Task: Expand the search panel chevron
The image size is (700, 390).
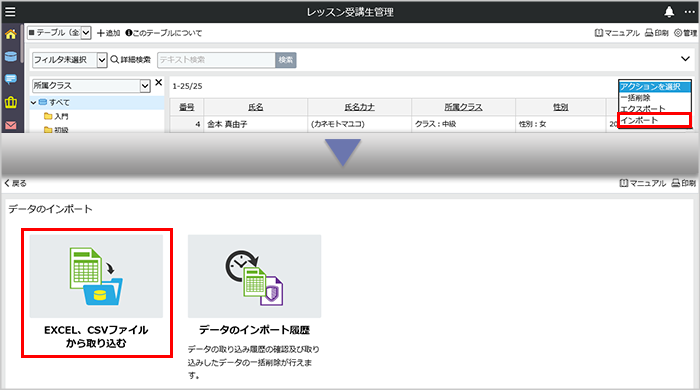Action: click(x=685, y=59)
